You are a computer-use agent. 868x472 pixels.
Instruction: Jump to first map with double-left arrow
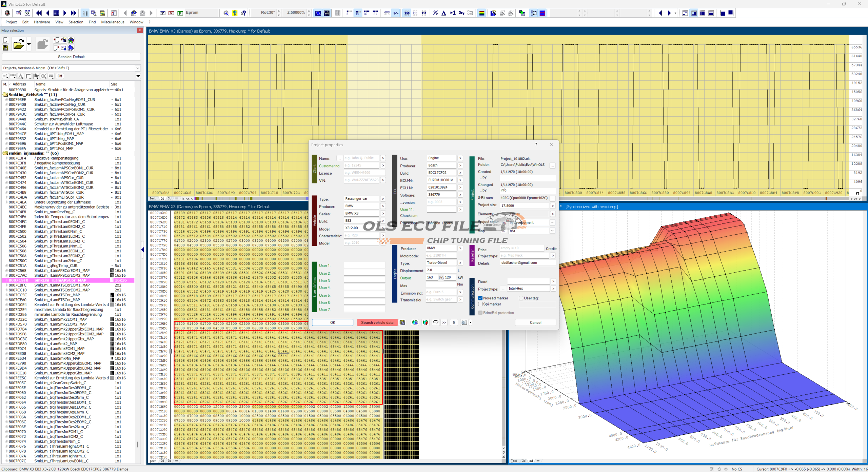[x=39, y=13]
